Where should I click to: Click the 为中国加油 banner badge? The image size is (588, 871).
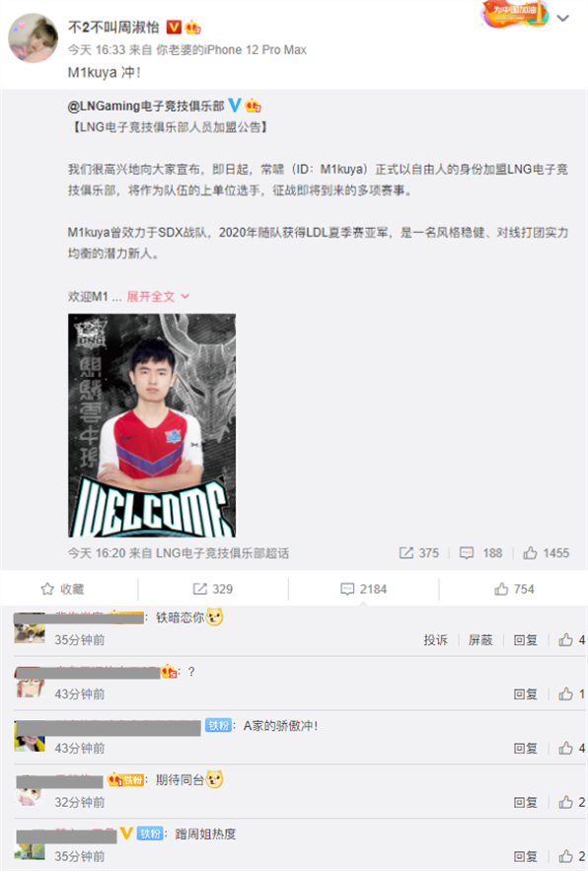tap(514, 14)
